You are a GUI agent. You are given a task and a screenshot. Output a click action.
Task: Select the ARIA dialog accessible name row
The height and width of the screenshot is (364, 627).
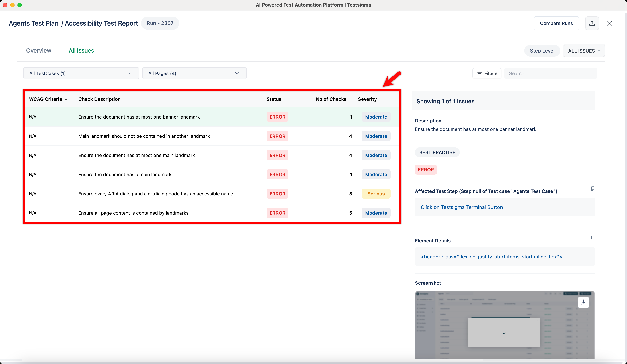[x=155, y=194]
